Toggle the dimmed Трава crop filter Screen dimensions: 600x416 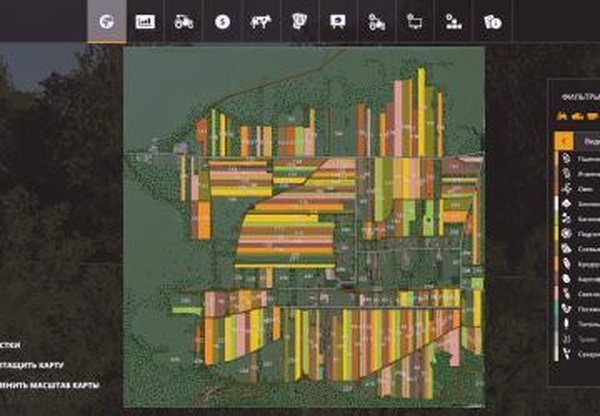[578, 339]
